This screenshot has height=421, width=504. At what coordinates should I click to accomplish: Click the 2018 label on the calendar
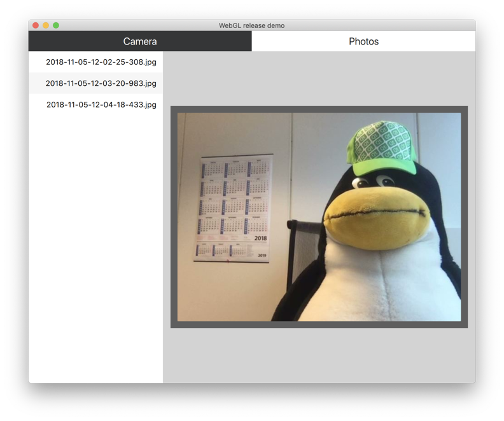pos(260,238)
